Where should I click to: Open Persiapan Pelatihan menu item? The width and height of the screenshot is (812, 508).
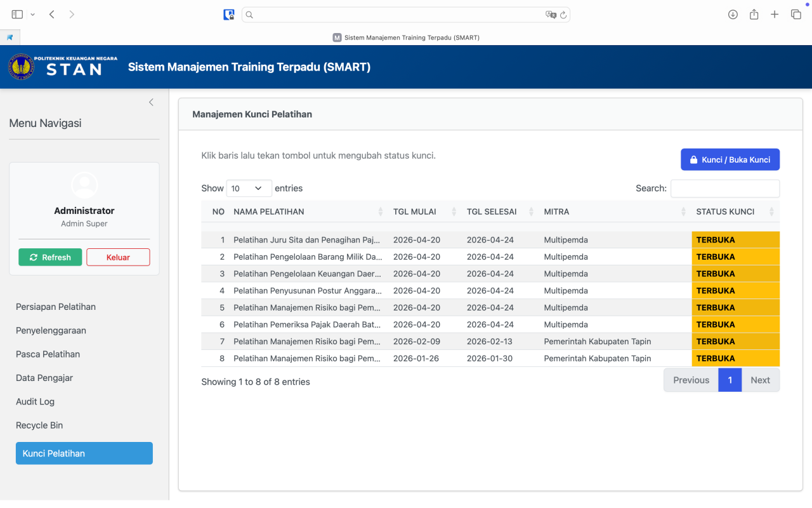[x=56, y=307]
